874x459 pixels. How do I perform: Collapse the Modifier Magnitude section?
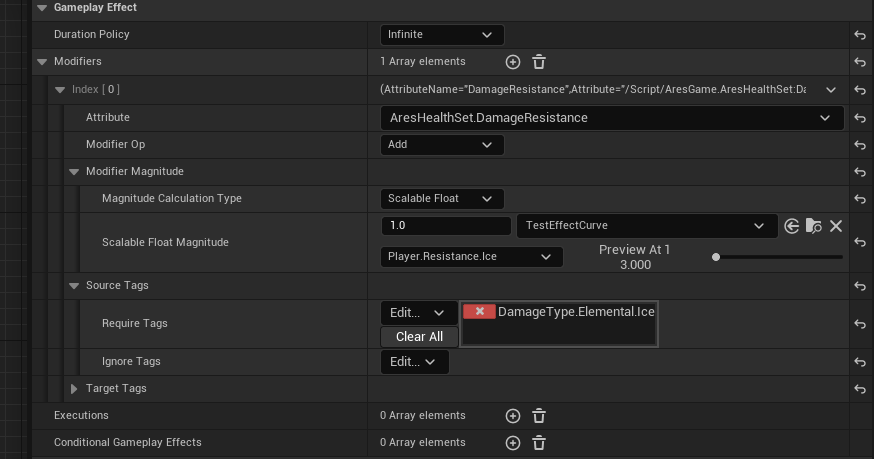[74, 172]
